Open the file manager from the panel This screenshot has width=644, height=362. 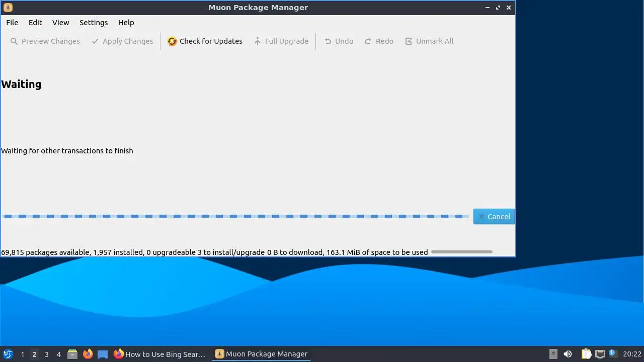tap(72, 354)
